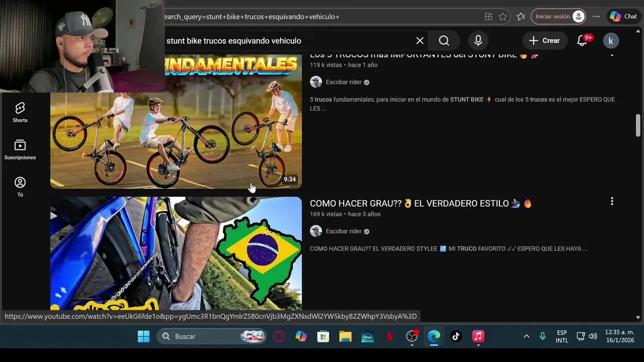Play the Brazil flag GRAU video thumbnail

[x=176, y=253]
